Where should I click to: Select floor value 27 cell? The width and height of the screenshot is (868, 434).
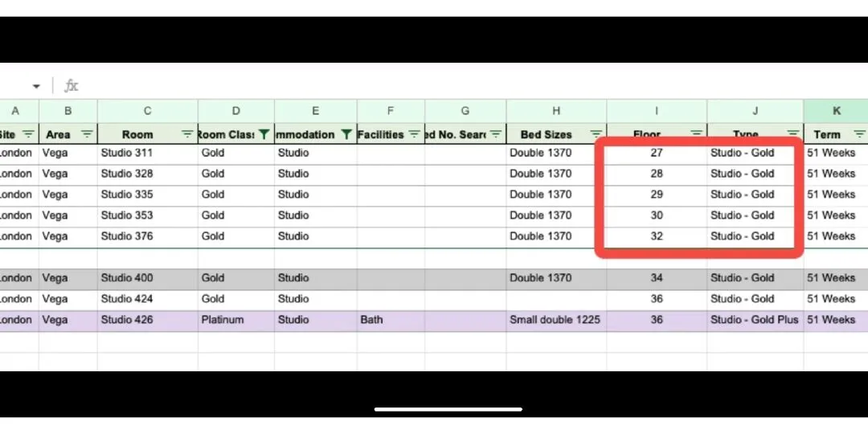coord(657,153)
